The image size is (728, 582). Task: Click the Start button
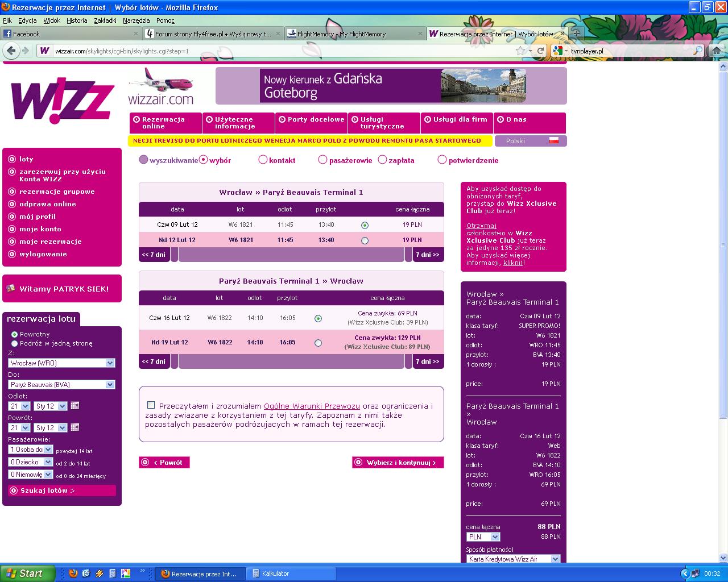(x=28, y=573)
